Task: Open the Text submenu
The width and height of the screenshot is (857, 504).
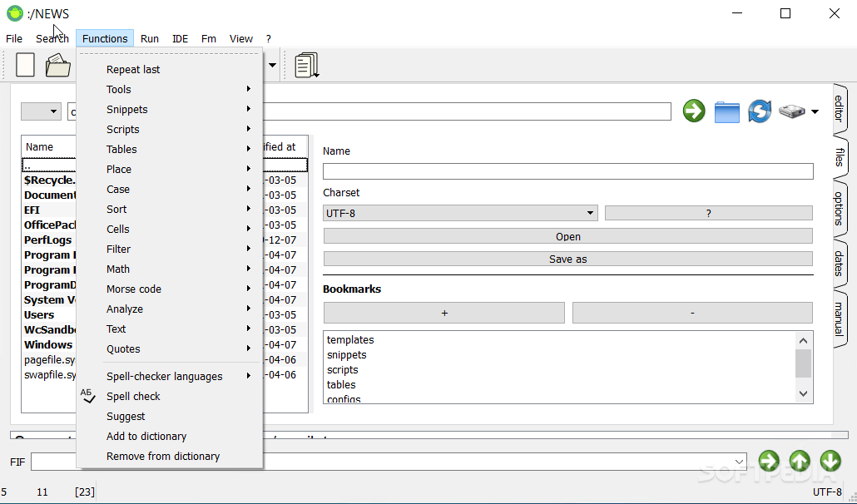Action: coord(170,329)
